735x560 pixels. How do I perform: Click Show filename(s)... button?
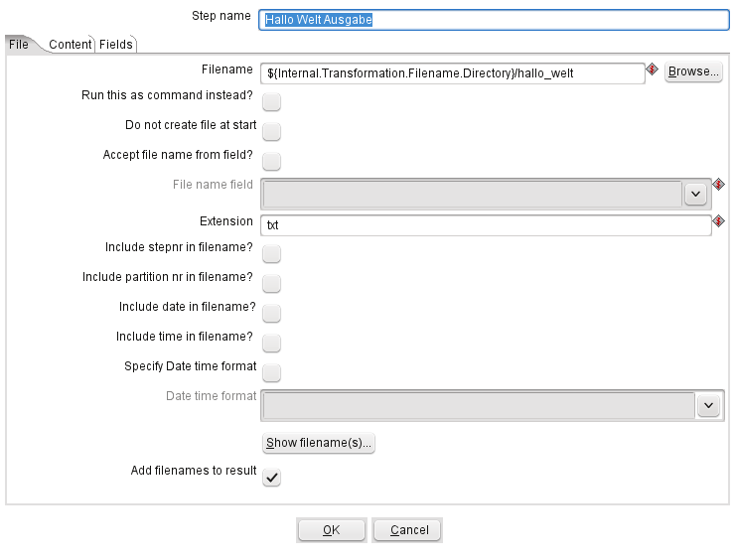coord(318,443)
